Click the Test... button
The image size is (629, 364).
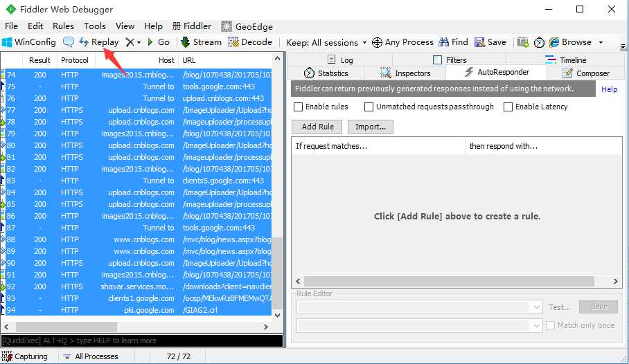559,307
